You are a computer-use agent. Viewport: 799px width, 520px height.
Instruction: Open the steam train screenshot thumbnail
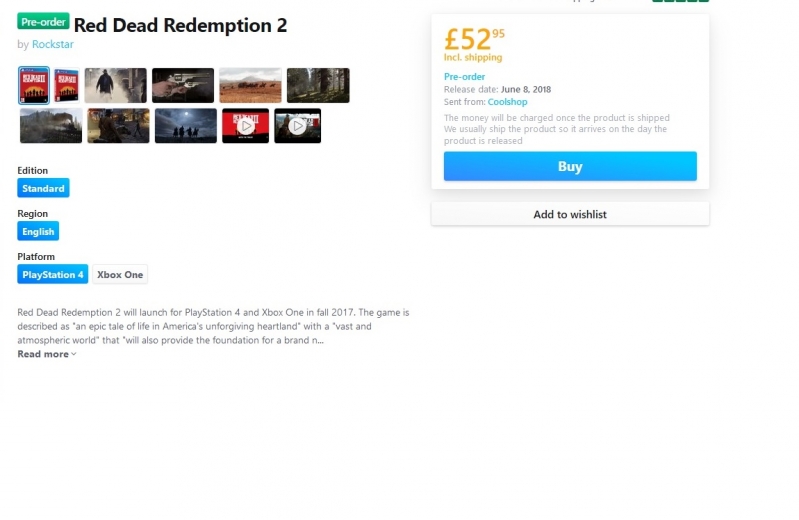click(51, 125)
